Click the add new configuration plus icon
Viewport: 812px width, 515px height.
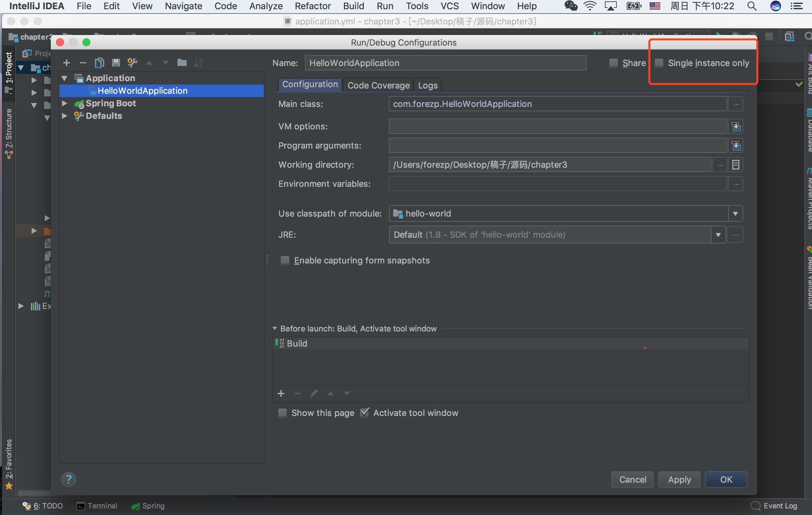66,63
